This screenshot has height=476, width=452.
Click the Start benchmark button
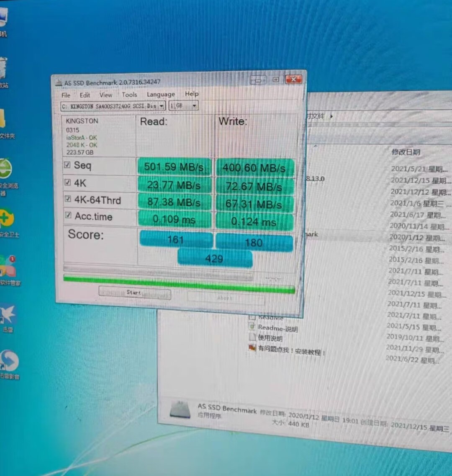pos(135,293)
